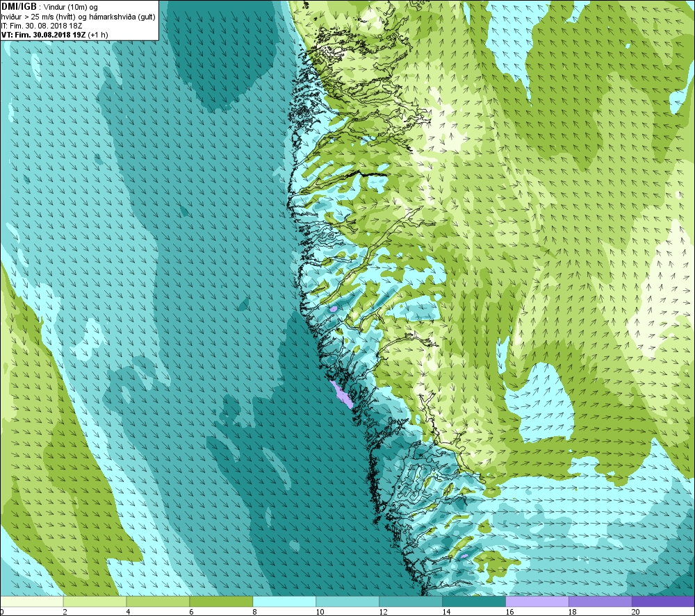Viewport: 695px width, 616px height.
Task: Select the pale cyan 8–10 m/s legend swatch
Action: (x=284, y=601)
